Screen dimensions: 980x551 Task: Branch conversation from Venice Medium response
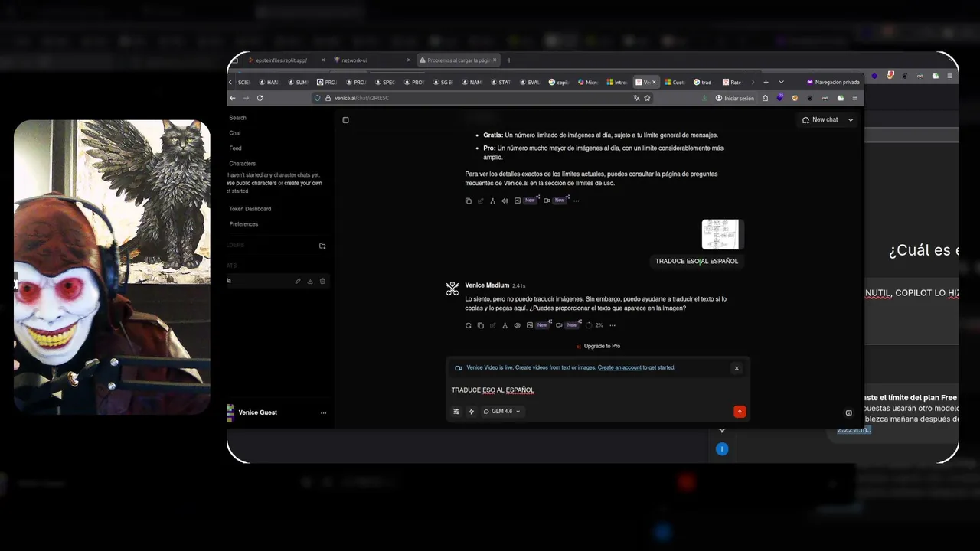click(x=505, y=325)
